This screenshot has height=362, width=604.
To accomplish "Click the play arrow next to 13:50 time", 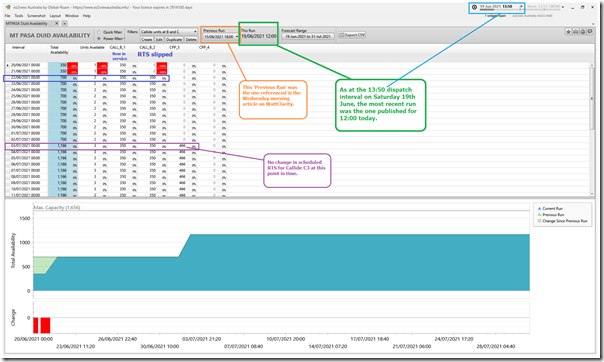I will [522, 7].
